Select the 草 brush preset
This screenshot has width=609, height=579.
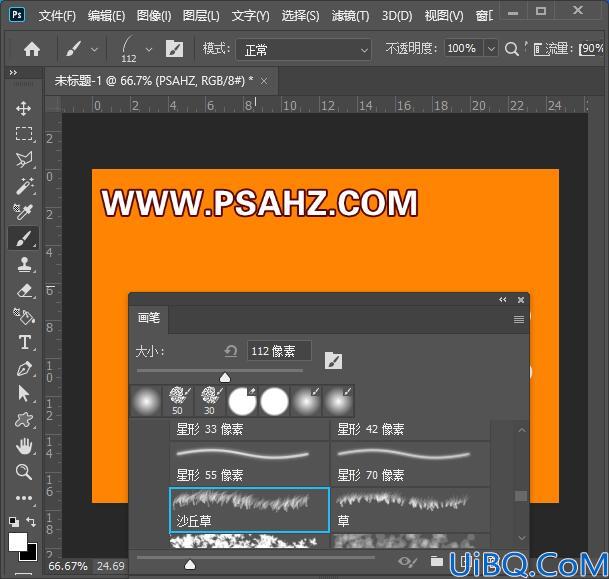pos(410,510)
